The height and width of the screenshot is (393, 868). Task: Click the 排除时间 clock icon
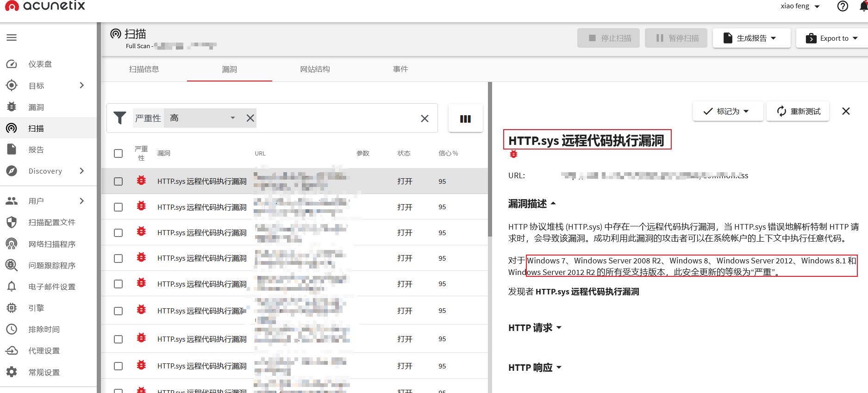coord(12,329)
